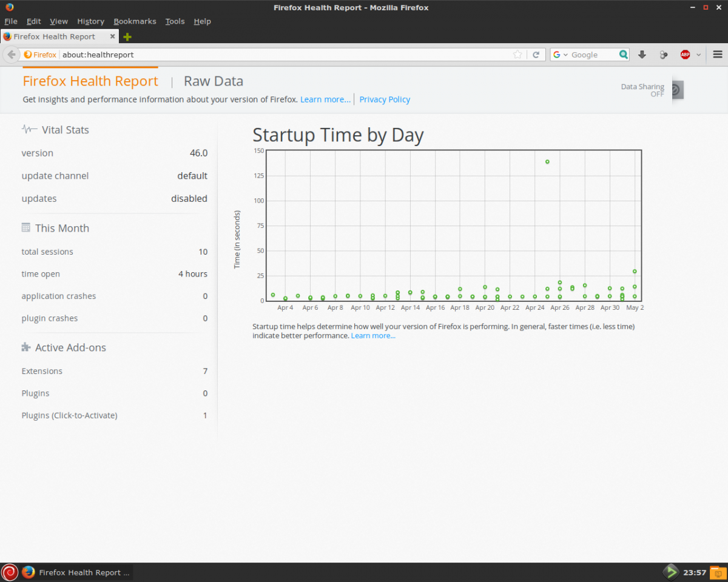
Task: Click the update channel value 'default'
Action: click(x=192, y=176)
